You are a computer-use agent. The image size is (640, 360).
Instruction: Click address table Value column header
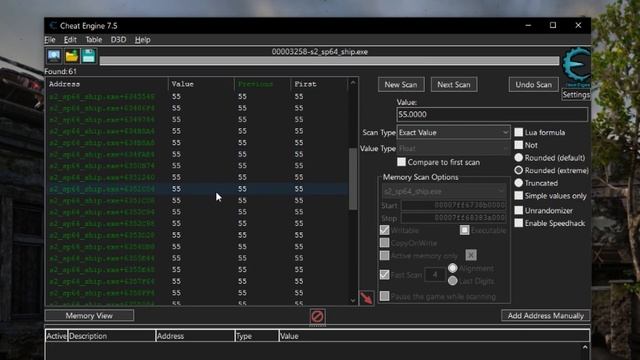tap(434, 336)
